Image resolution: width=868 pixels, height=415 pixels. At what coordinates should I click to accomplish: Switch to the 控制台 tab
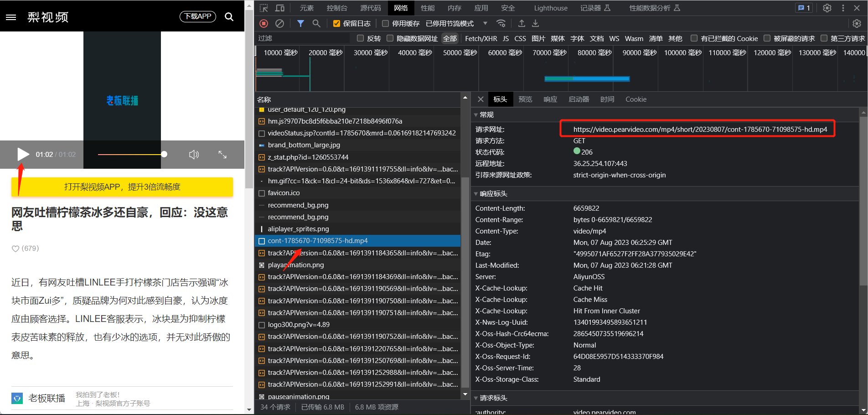(337, 8)
